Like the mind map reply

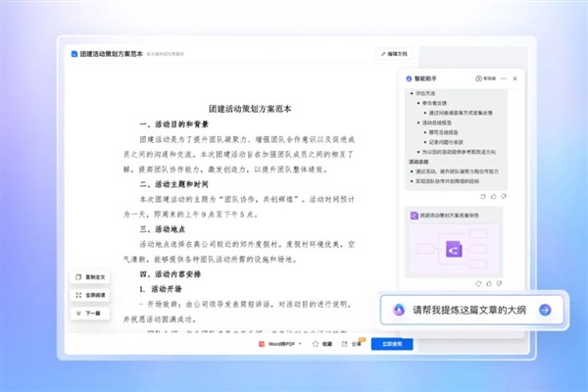(x=489, y=283)
